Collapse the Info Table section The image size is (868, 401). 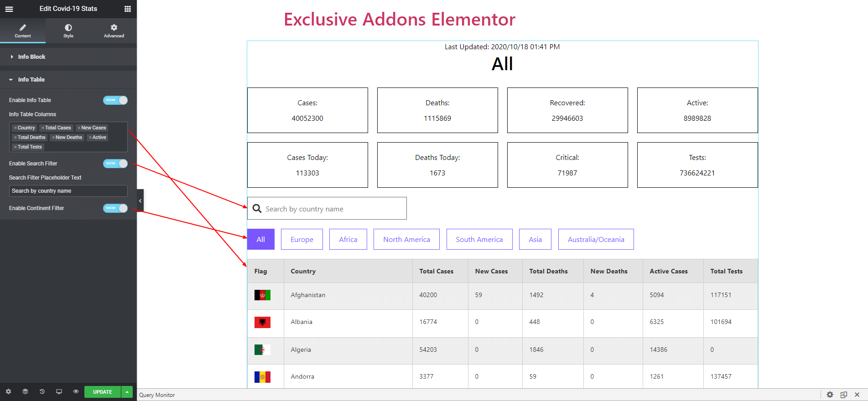[68, 79]
